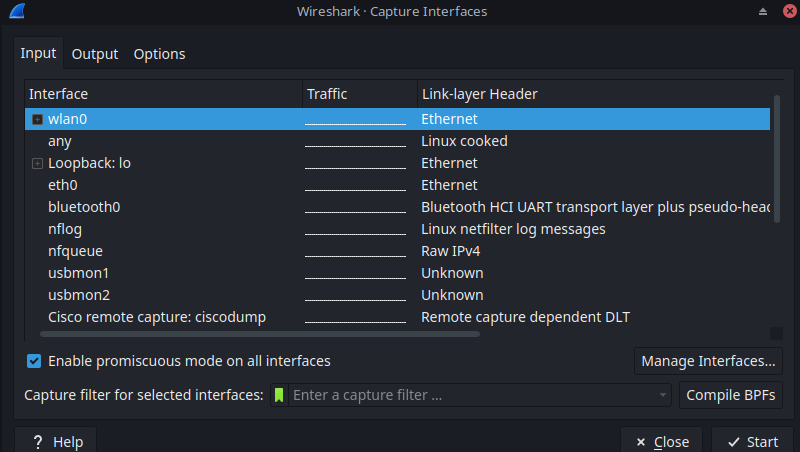Switch to the Output tab
The image size is (800, 452).
click(94, 54)
